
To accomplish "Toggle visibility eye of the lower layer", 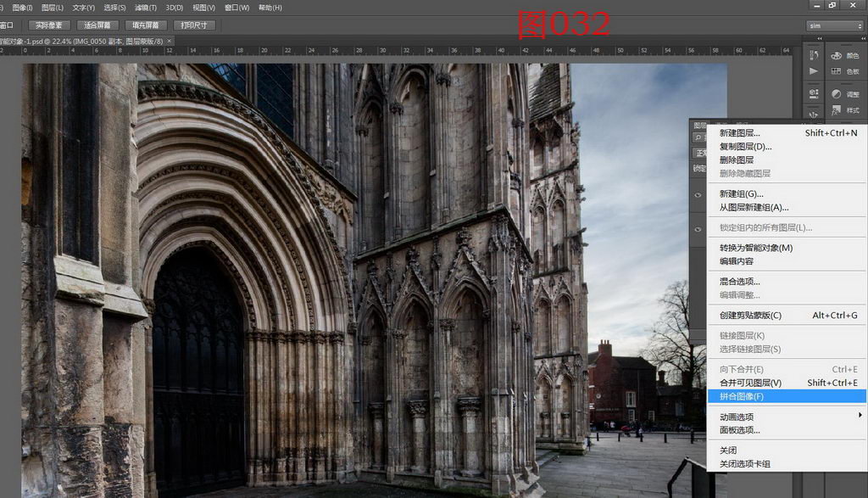I will [698, 229].
